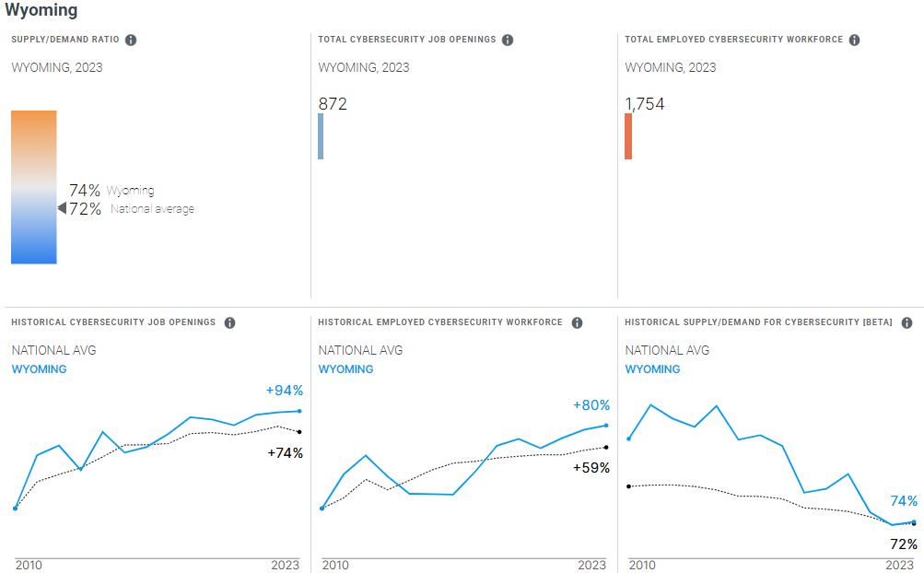
Task: Click the +59% national workforce label
Action: coord(591,468)
